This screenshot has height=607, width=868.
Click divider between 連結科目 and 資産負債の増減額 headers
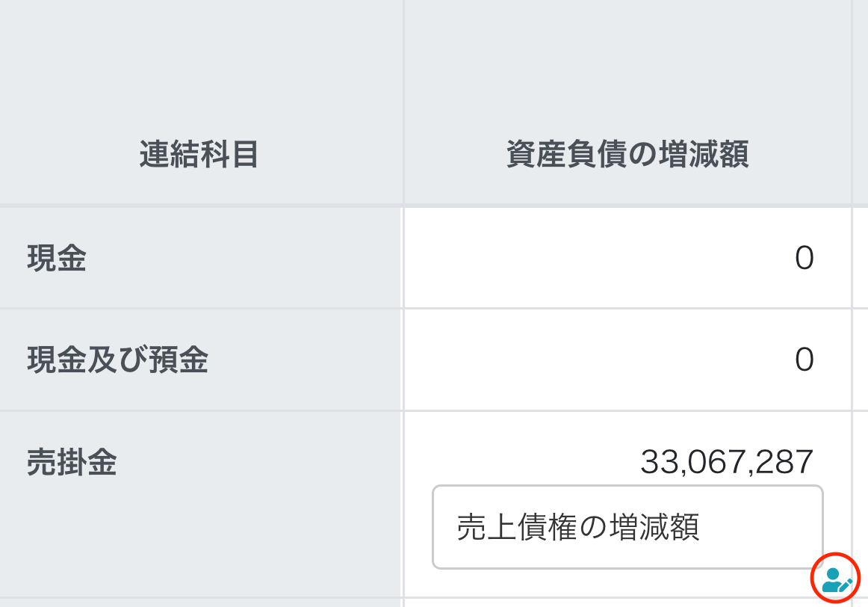click(403, 155)
